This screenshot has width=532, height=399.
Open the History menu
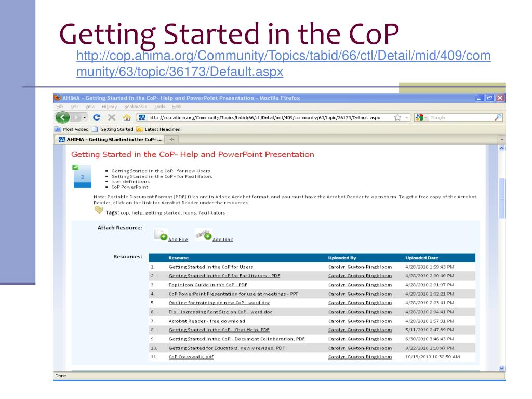109,107
